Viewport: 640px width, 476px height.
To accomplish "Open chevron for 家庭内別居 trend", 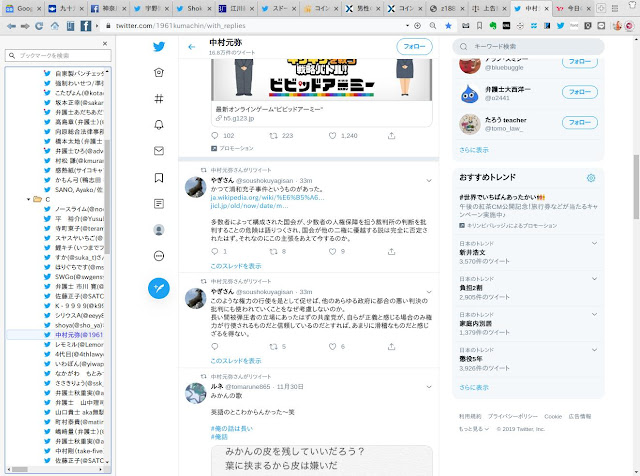I will coord(594,314).
